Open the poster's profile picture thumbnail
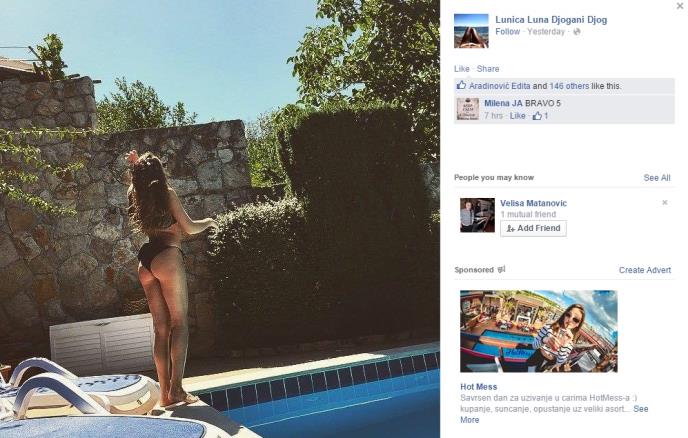This screenshot has width=688, height=438. click(471, 31)
